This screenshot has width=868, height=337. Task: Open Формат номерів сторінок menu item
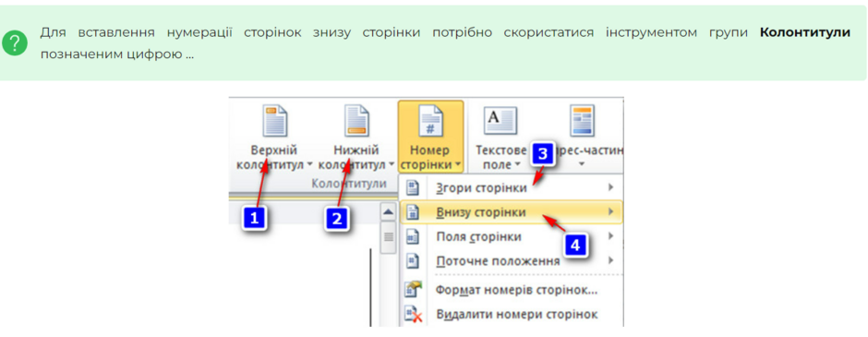512,289
